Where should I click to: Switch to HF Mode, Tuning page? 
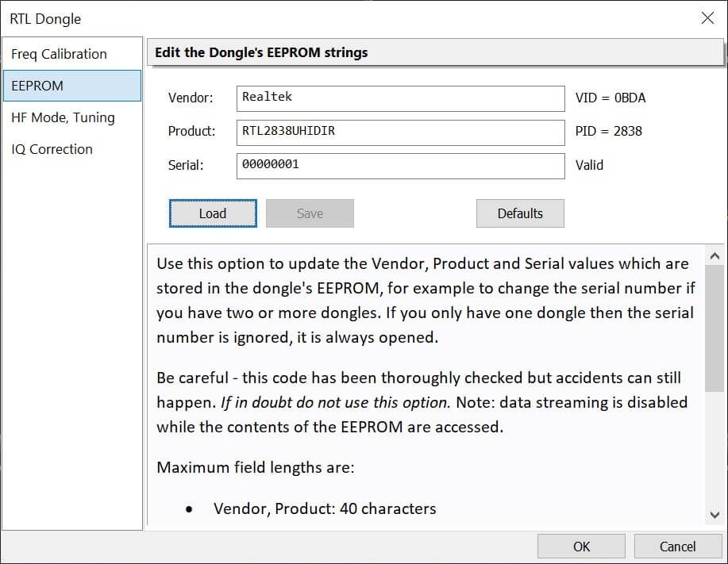coord(64,117)
